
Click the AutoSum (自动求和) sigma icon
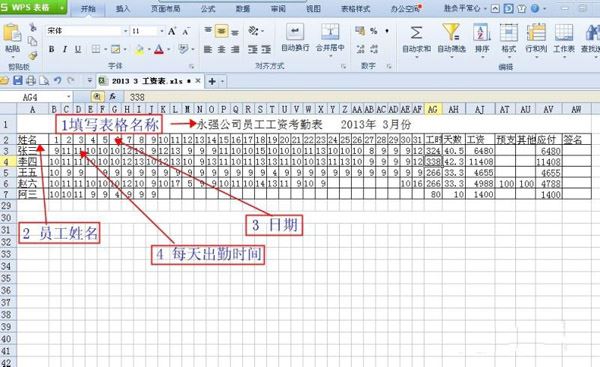tap(416, 33)
